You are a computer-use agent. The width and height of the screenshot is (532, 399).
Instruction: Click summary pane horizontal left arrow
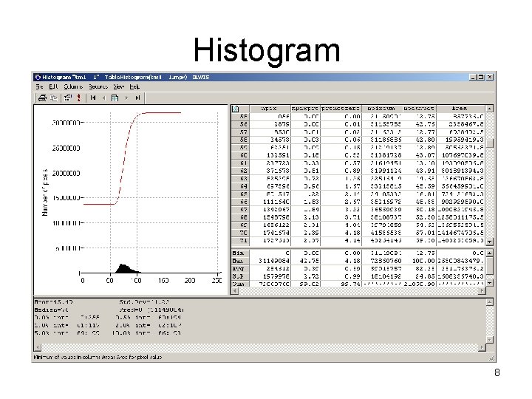[38, 347]
